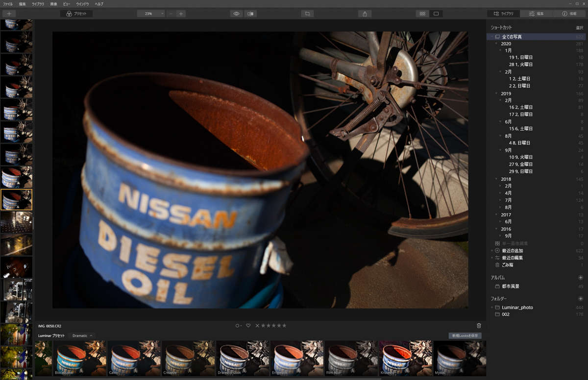
Task: Open the 23% zoom level dropdown
Action: coord(151,14)
